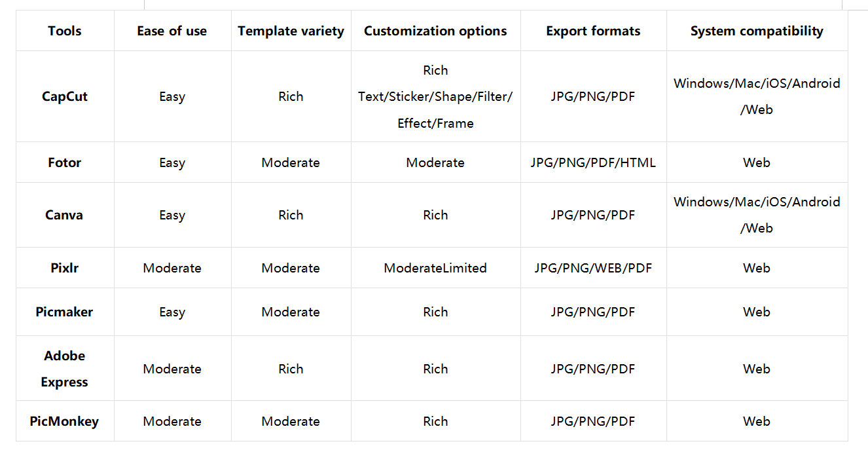Click the 'Tools' column header cell

click(x=65, y=31)
